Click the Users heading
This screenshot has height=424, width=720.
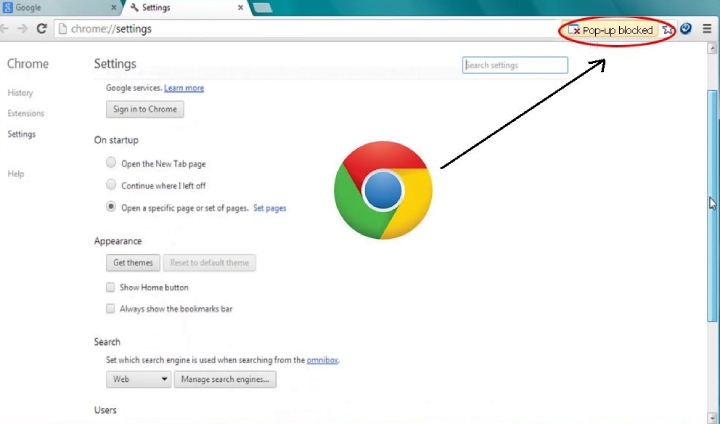105,410
